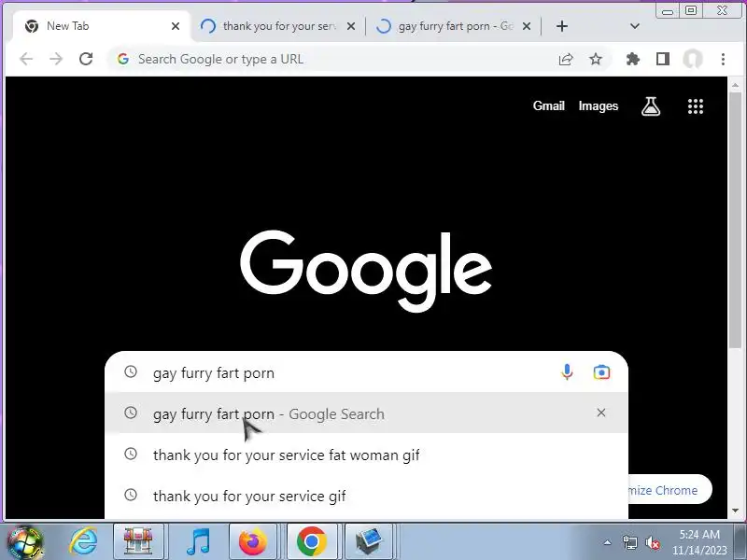Switch to the 'thank you for your service' tab
747x560 pixels.
click(277, 26)
